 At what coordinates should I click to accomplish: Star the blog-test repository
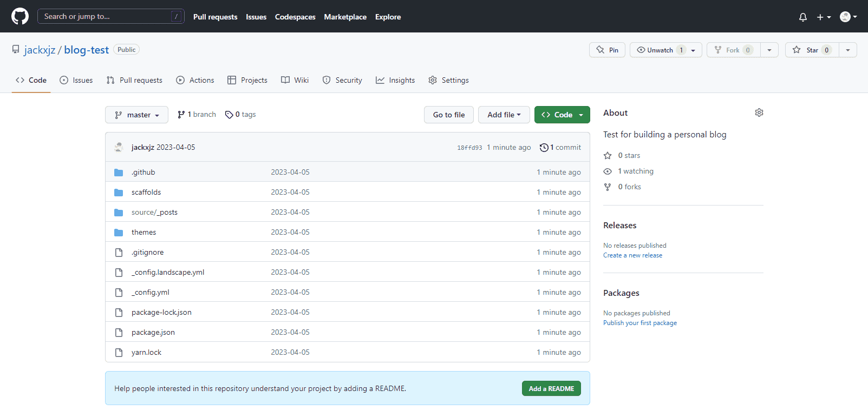(812, 50)
